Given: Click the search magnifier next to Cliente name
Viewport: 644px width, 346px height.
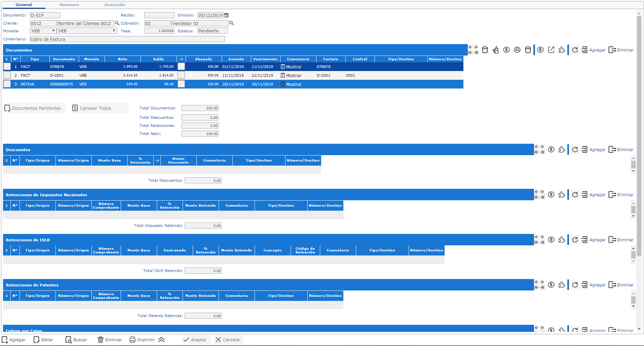Looking at the screenshot, I should click(x=117, y=23).
